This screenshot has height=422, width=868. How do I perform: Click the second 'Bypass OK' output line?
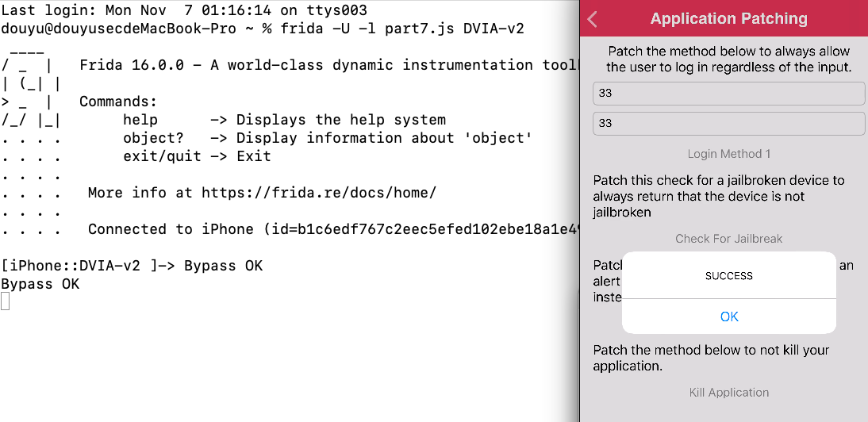click(40, 284)
